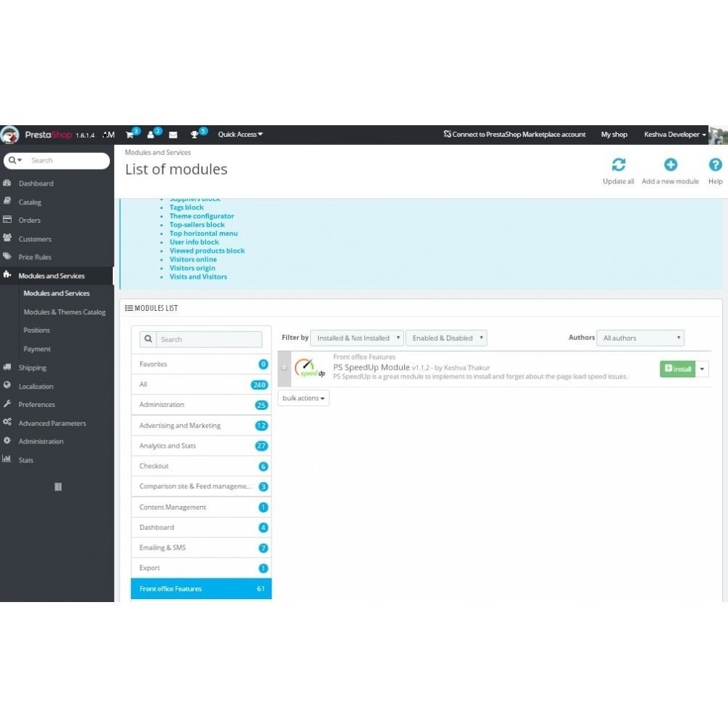Screen dimensions: 728x728
Task: Expand the arrow next to Install button
Action: tap(702, 369)
